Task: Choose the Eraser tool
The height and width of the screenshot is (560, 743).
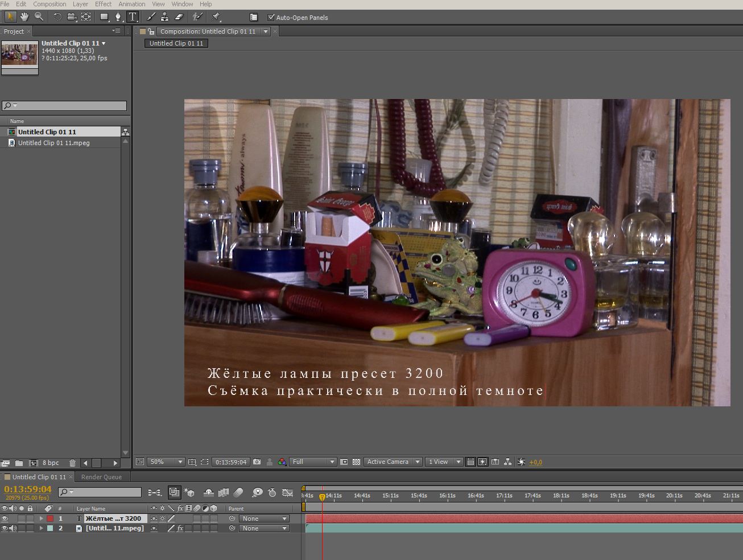Action: coord(179,17)
